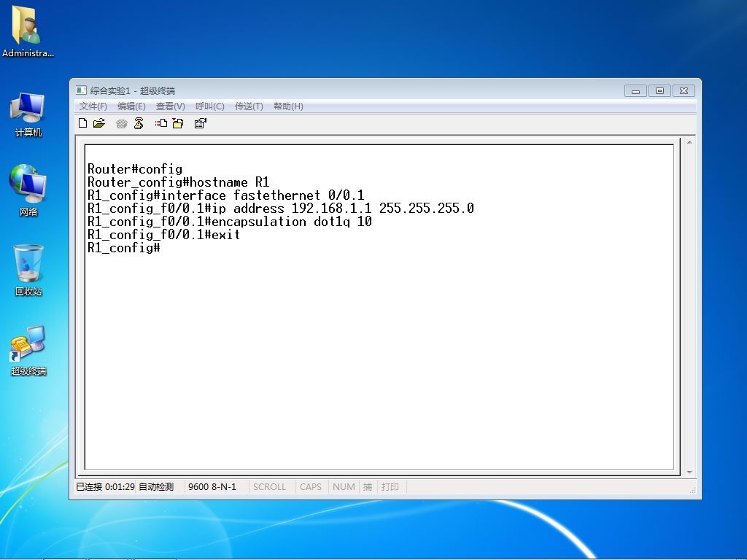The width and height of the screenshot is (747, 560).
Task: Click the 综合实验1 - 超级终端 window title
Action: [x=133, y=90]
